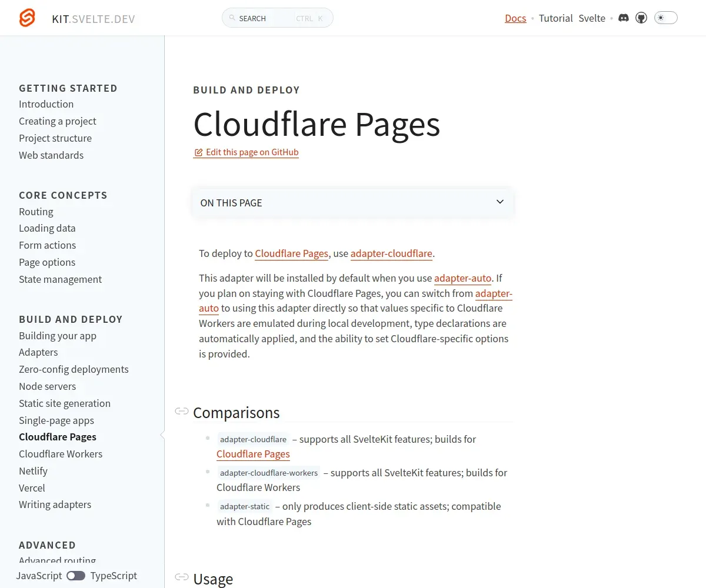
Task: Open Node servers sidebar entry
Action: tap(47, 386)
